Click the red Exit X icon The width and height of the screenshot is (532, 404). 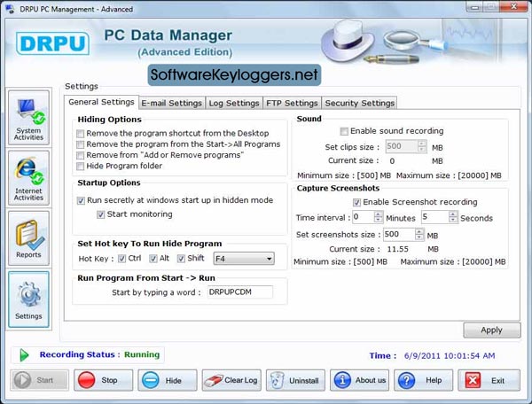pyautogui.click(x=473, y=380)
